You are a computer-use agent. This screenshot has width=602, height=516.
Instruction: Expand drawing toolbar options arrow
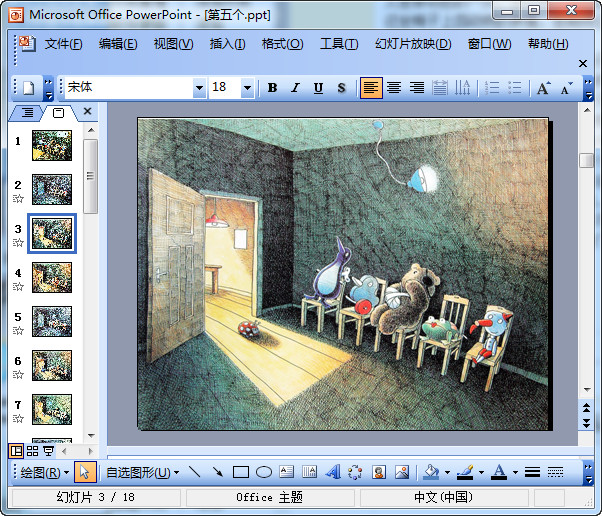pos(588,473)
